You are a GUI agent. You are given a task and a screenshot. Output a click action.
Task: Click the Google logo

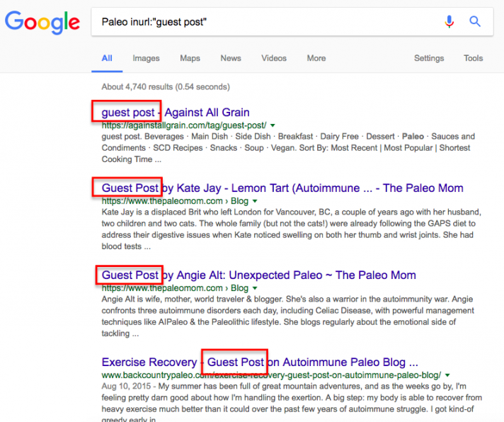pos(42,22)
